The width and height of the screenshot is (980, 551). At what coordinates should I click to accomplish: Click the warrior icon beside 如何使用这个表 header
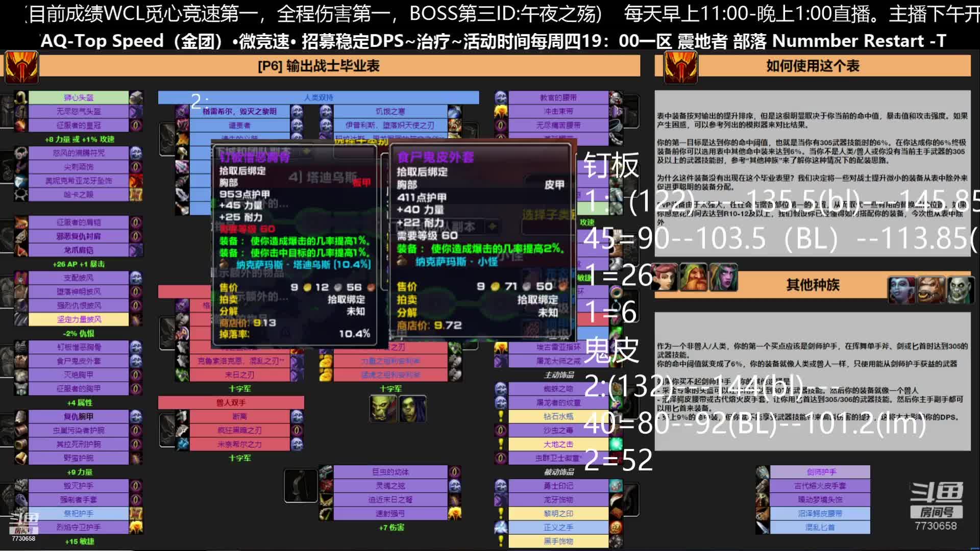[680, 68]
